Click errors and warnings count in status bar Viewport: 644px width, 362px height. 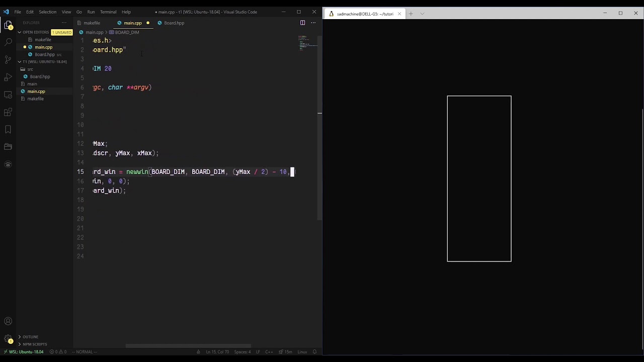[58, 352]
